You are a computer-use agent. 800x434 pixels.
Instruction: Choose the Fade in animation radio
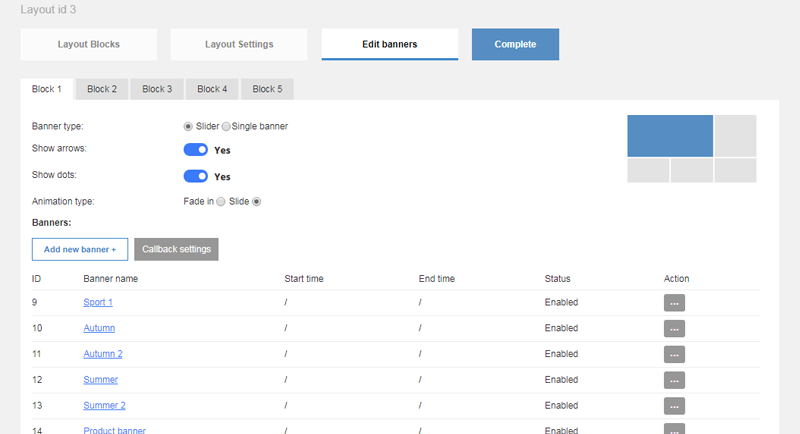pos(220,201)
